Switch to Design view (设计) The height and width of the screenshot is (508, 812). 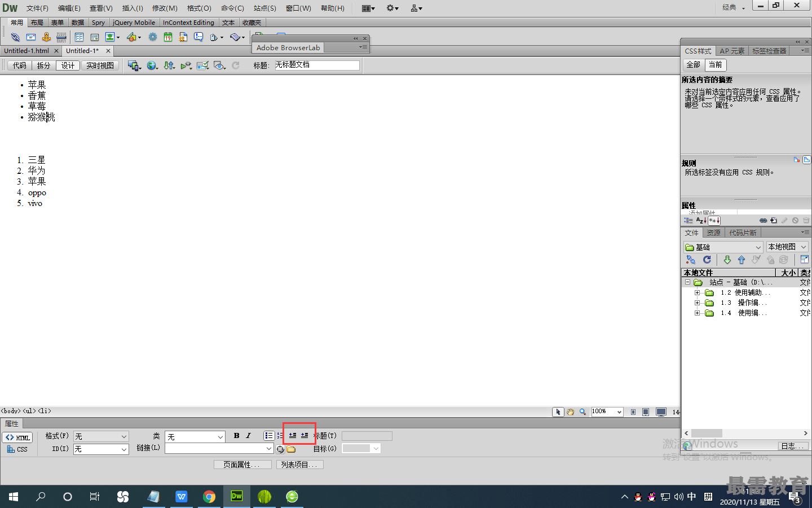coord(68,65)
